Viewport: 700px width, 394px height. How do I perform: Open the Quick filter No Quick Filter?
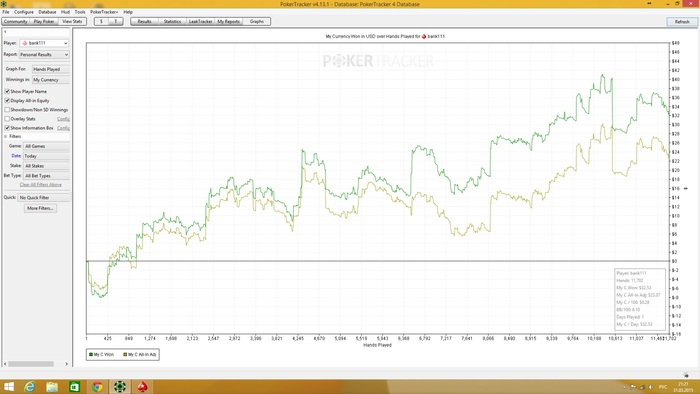point(44,197)
